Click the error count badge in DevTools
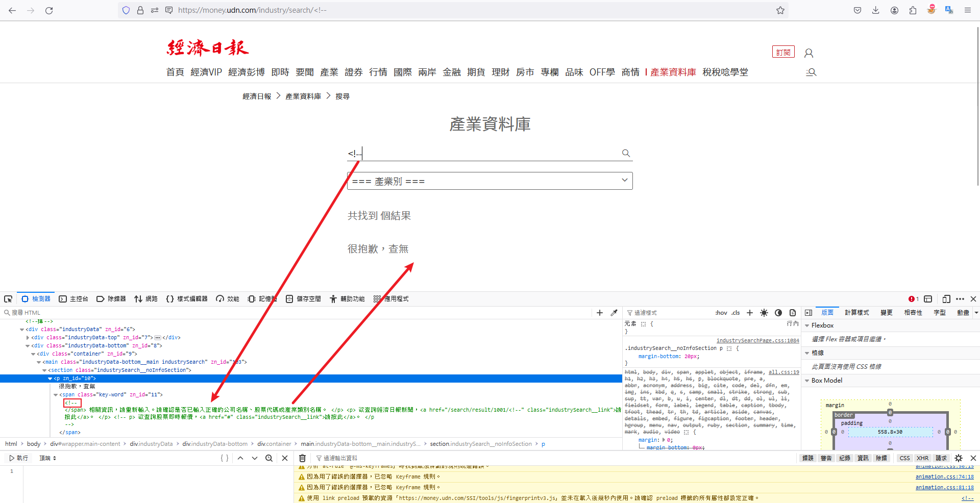 pyautogui.click(x=914, y=299)
